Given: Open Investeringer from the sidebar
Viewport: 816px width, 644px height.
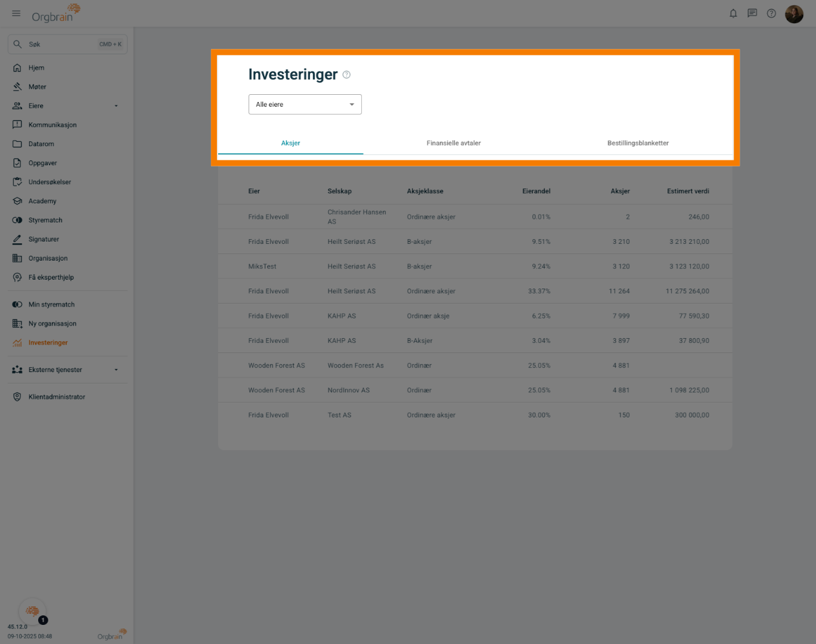Looking at the screenshot, I should click(x=48, y=343).
